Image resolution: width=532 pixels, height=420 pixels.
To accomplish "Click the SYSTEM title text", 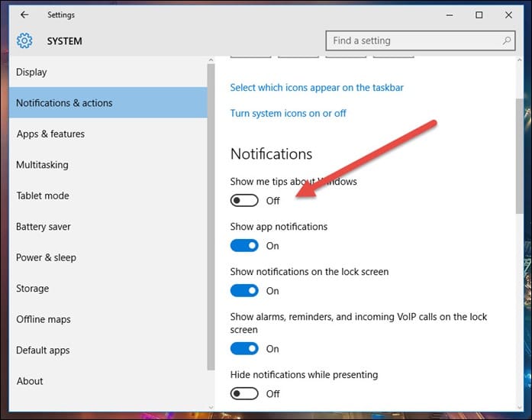I will [64, 41].
